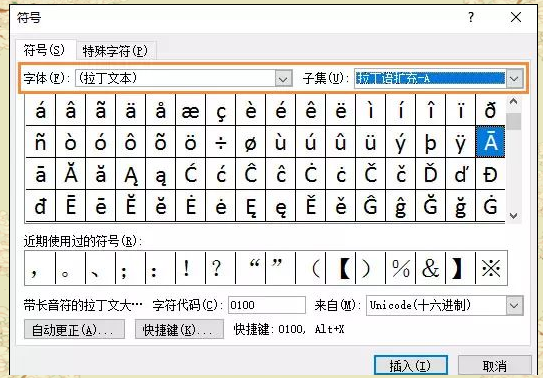Click the 带长音符的拉丁文大… description text
Viewport: 543px width, 378px height.
pos(83,305)
